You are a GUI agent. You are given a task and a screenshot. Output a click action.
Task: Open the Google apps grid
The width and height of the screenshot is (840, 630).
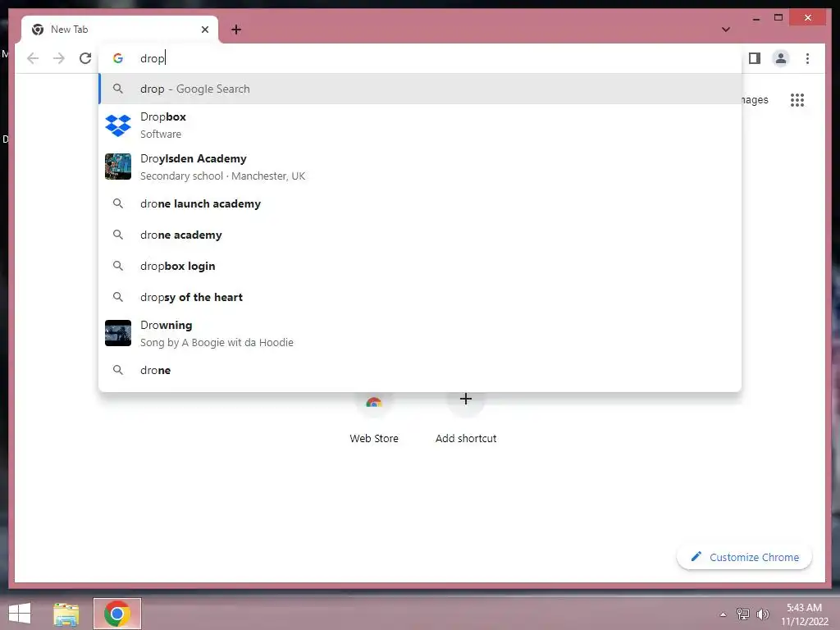(797, 99)
